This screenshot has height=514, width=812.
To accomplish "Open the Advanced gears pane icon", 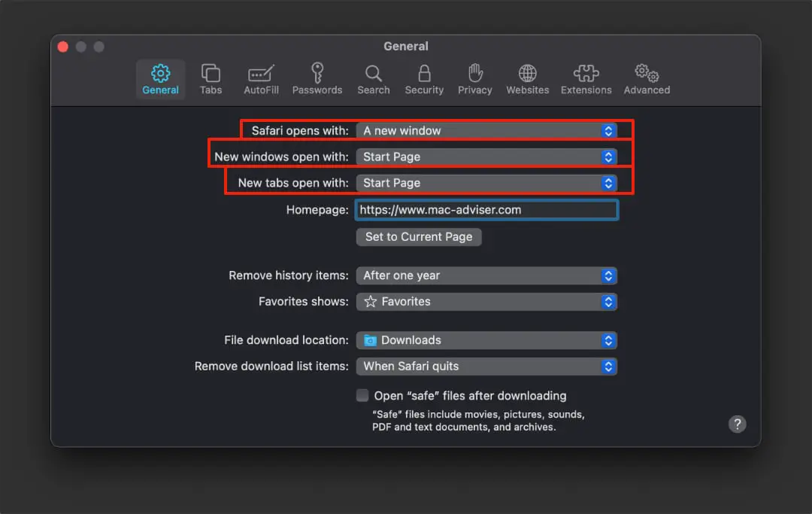I will pos(647,73).
